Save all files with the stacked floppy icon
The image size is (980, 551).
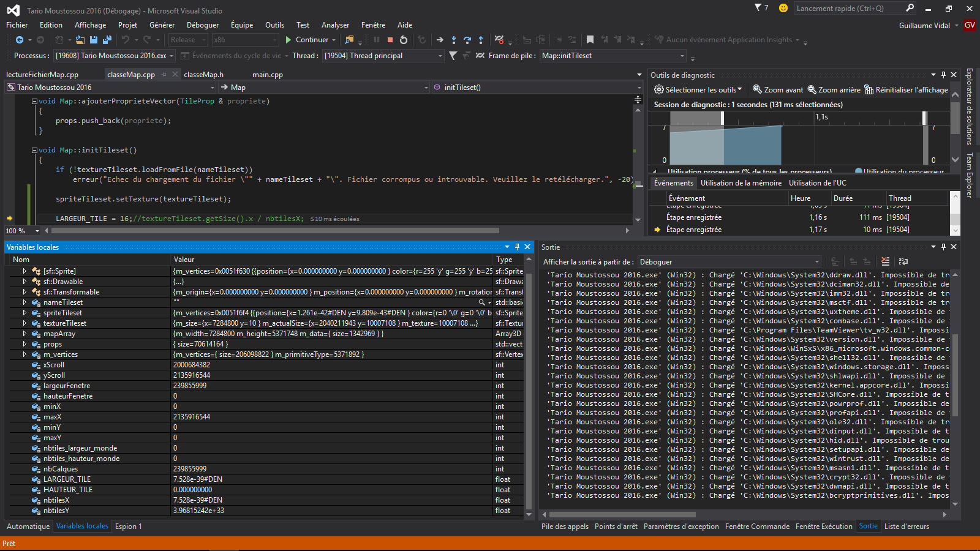point(107,40)
